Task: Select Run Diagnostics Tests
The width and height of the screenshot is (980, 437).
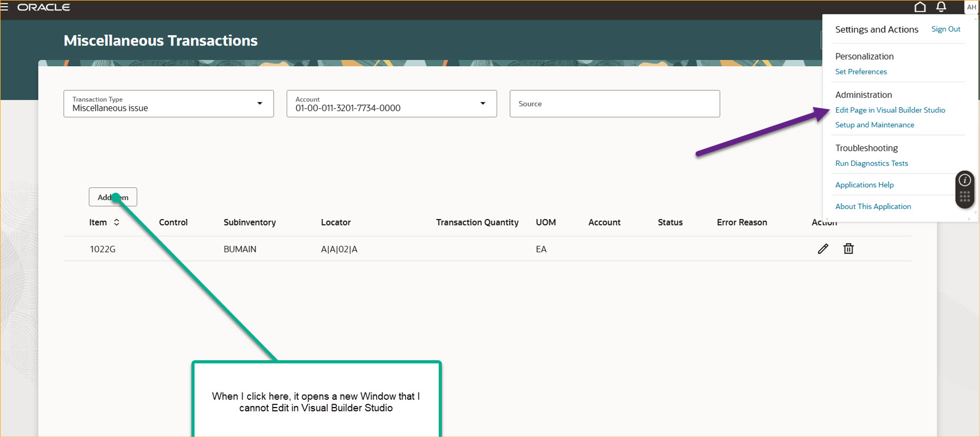Action: (871, 163)
